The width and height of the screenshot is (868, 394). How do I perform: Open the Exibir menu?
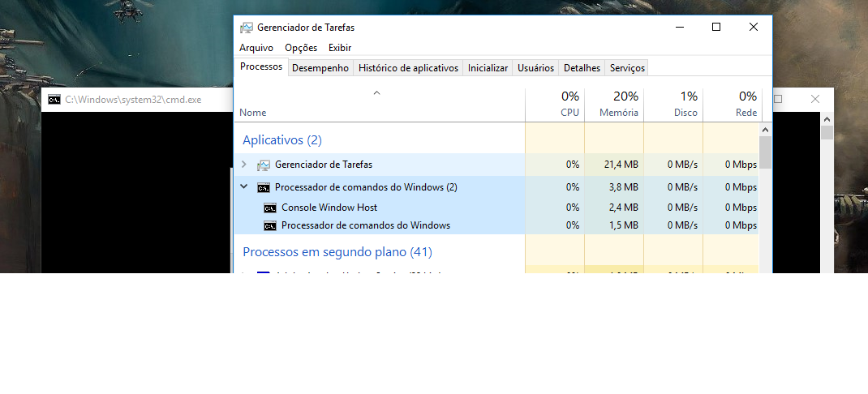click(x=340, y=48)
